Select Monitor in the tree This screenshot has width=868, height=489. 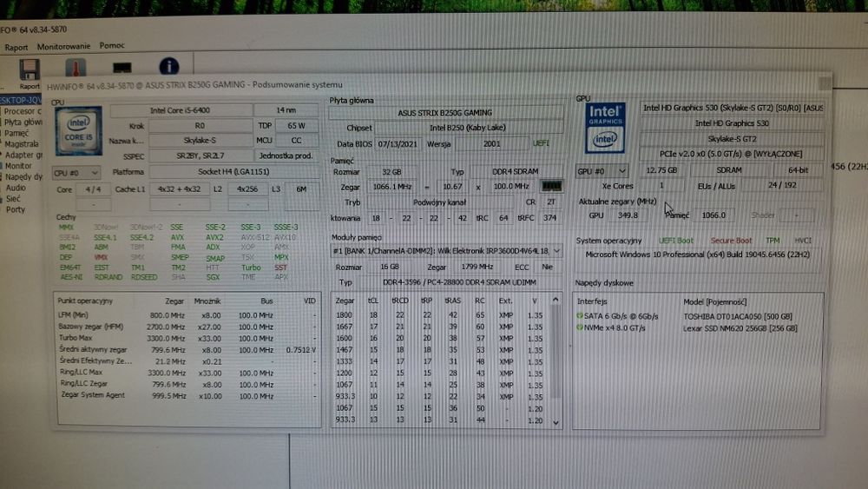(x=18, y=166)
